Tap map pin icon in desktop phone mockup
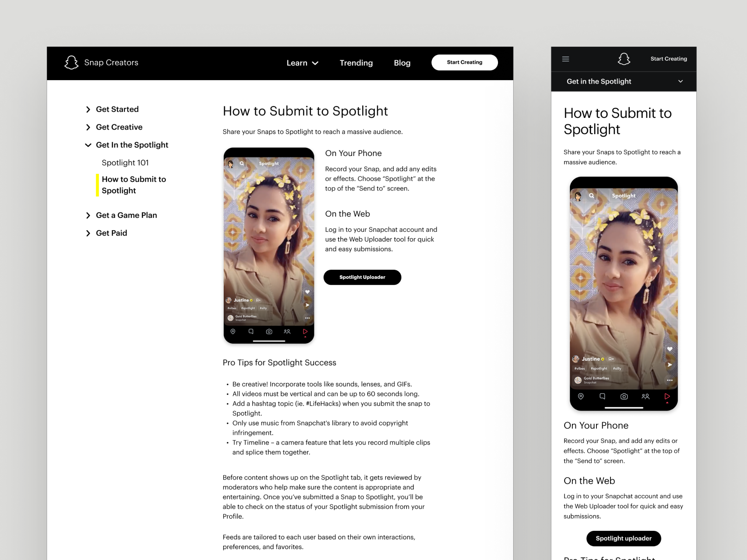747x560 pixels. point(233,331)
